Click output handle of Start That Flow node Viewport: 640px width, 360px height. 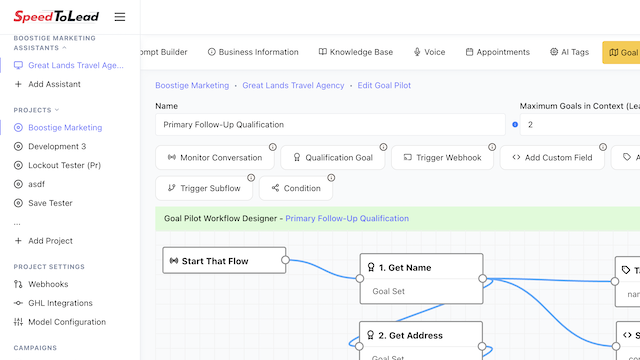click(x=285, y=260)
